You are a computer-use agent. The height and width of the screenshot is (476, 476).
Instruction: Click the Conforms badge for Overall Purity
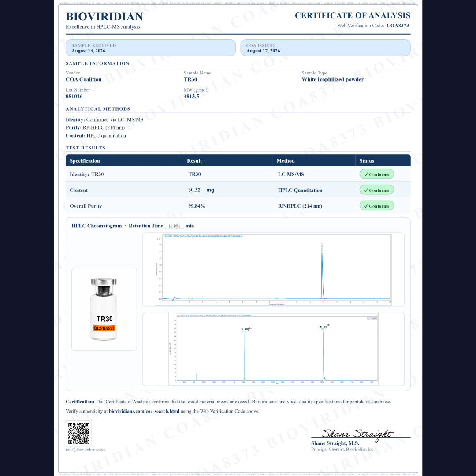[377, 206]
